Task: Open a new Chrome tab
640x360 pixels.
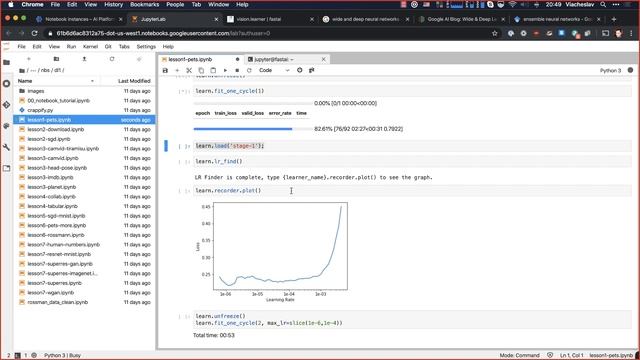Action: pyautogui.click(x=613, y=19)
